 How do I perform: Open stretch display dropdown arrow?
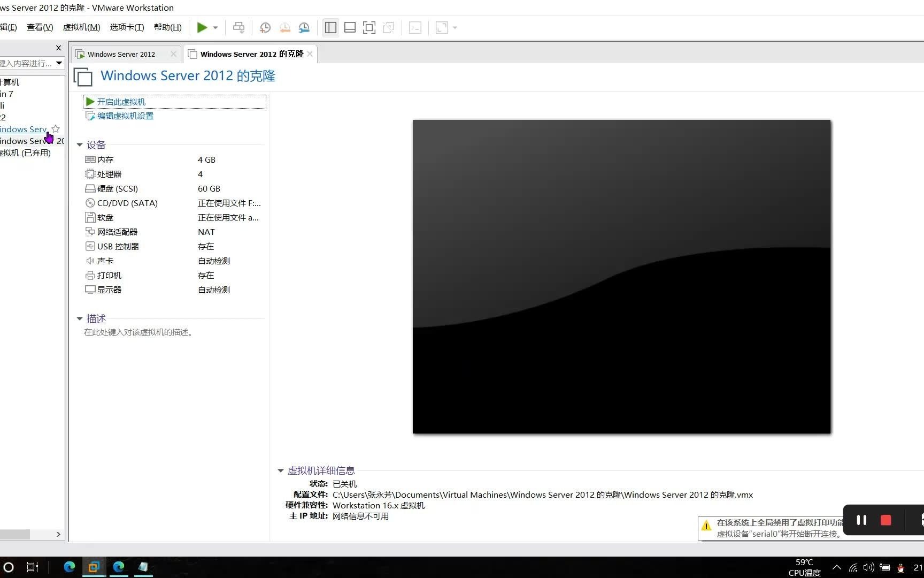[455, 28]
